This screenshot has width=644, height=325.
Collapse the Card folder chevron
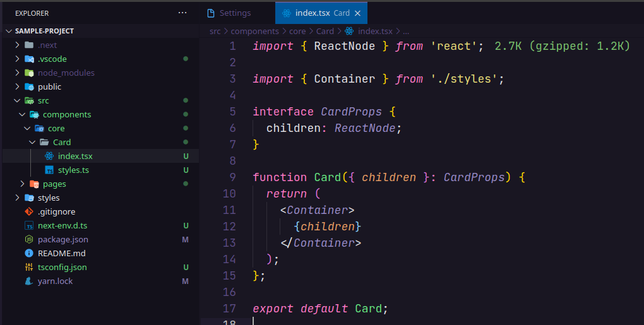pyautogui.click(x=32, y=143)
